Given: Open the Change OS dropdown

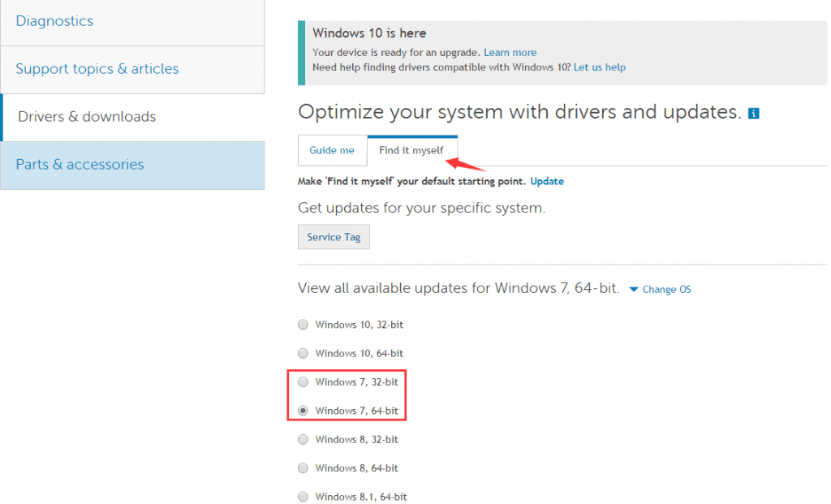Looking at the screenshot, I should [x=665, y=289].
